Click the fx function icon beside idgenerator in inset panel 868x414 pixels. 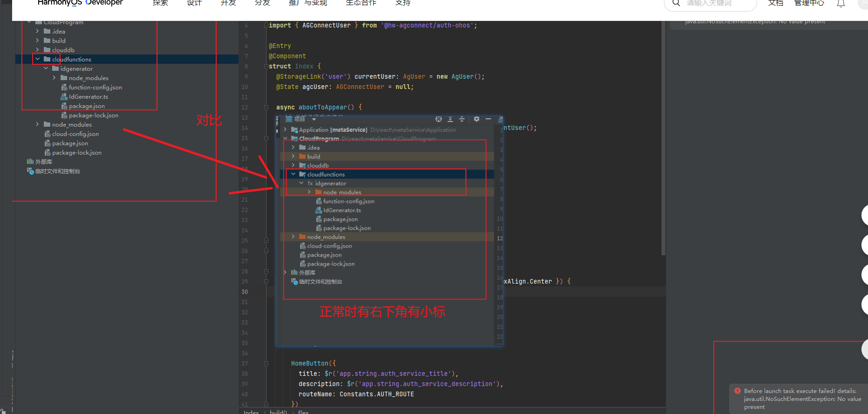[310, 183]
